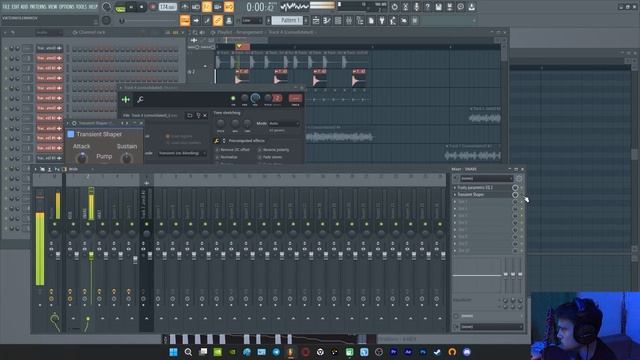Expand the Fruity parametric EQ 2 slot arrow

point(455,188)
